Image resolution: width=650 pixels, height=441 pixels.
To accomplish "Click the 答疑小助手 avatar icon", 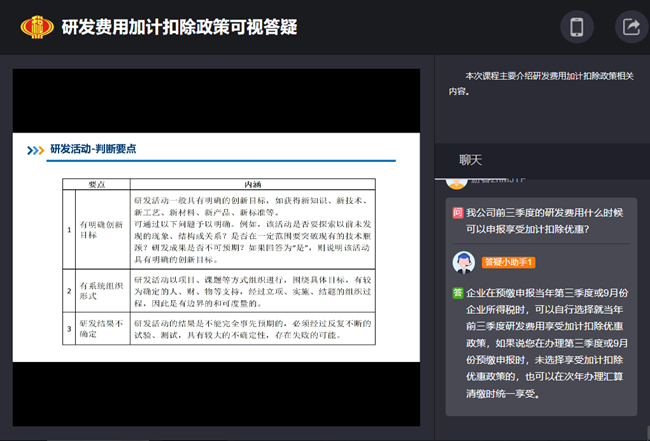I will click(x=464, y=262).
